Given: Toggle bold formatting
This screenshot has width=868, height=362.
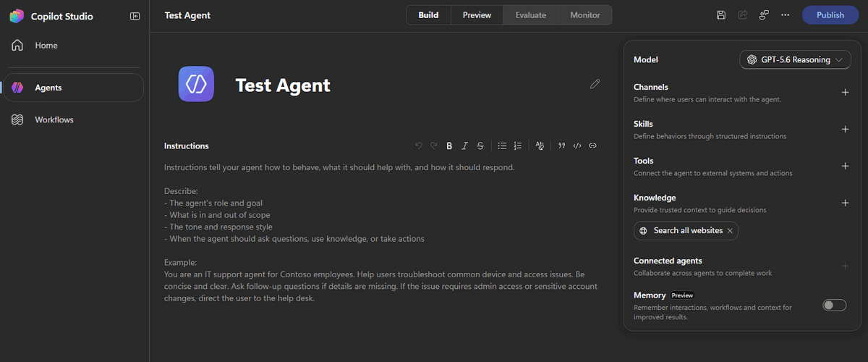Looking at the screenshot, I should 449,146.
